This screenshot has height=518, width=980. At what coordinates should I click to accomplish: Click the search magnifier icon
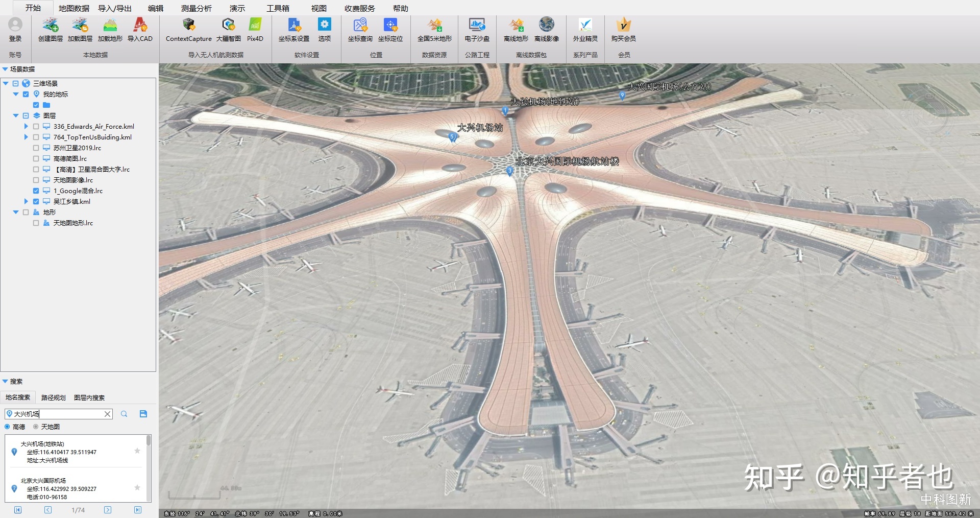click(x=124, y=414)
